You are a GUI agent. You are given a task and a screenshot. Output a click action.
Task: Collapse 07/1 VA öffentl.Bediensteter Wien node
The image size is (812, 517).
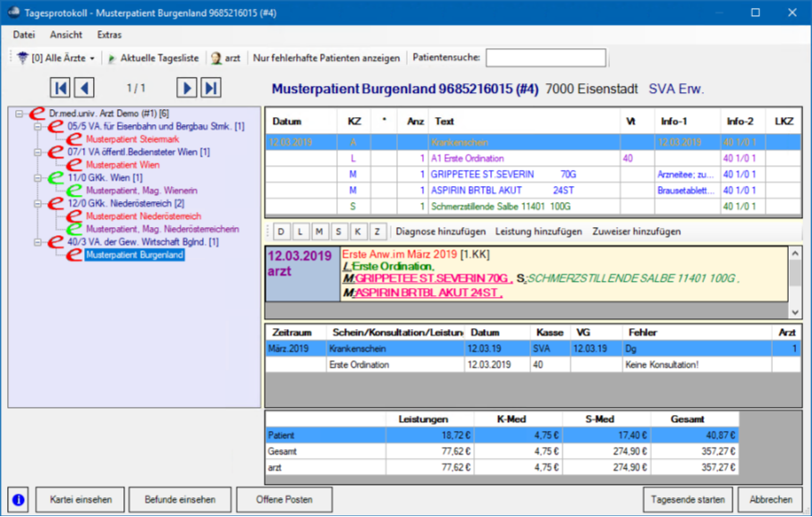(x=38, y=152)
